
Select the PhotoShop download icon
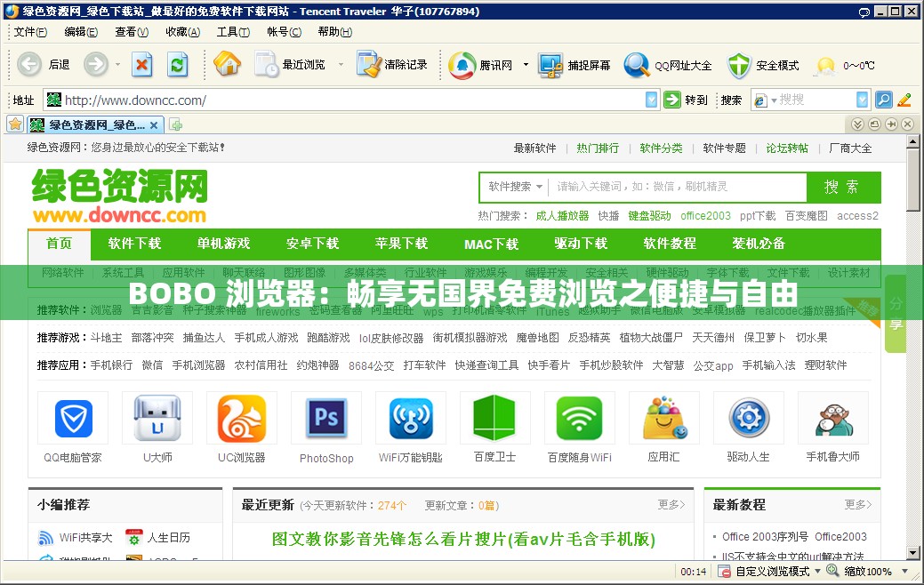[x=325, y=418]
